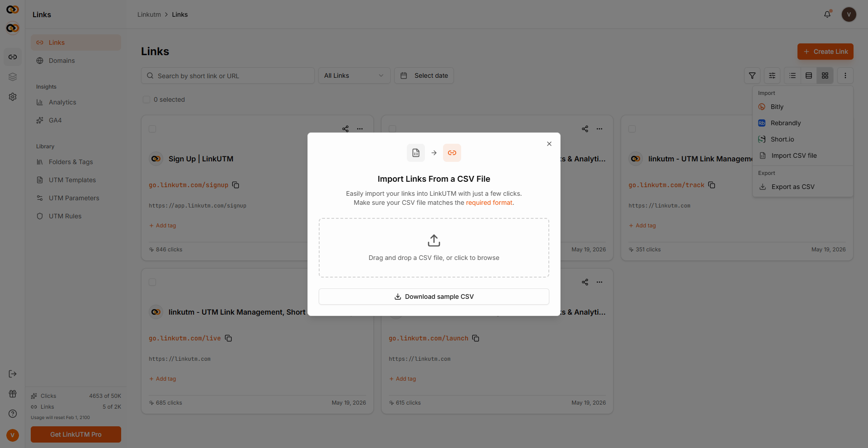Check the Sign Up | LinkUTM card checkbox
Image resolution: width=868 pixels, height=448 pixels.
[x=152, y=129]
